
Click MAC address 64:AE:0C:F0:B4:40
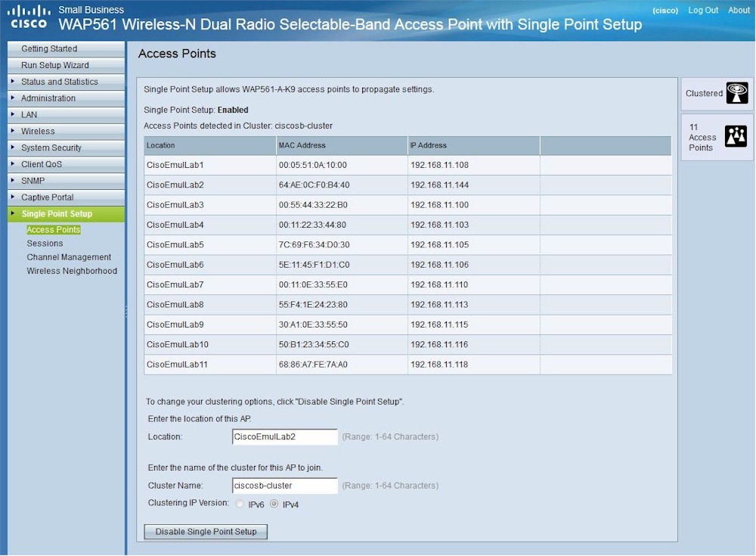[314, 185]
